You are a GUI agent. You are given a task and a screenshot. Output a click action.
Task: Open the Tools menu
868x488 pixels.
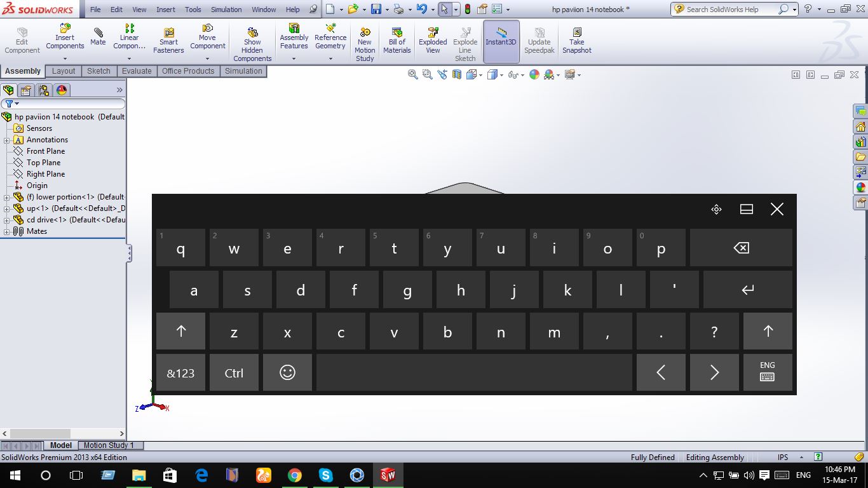(x=193, y=10)
